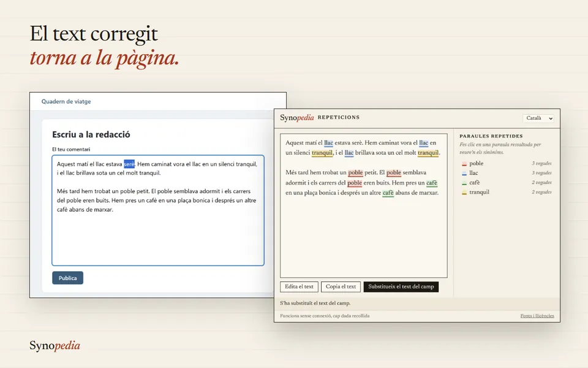This screenshot has height=368, width=588.
Task: Click Substitueix el text del camp button
Action: 401,286
